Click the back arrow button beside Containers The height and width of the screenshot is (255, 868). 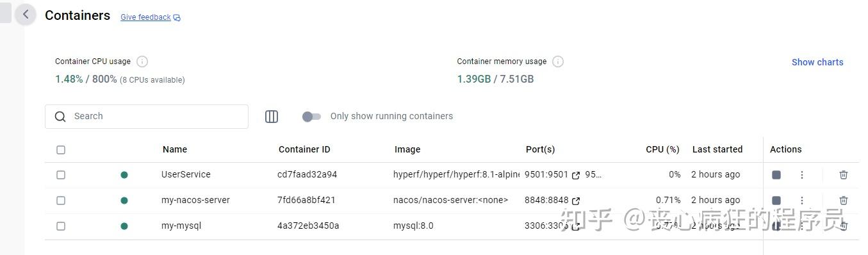click(x=26, y=14)
